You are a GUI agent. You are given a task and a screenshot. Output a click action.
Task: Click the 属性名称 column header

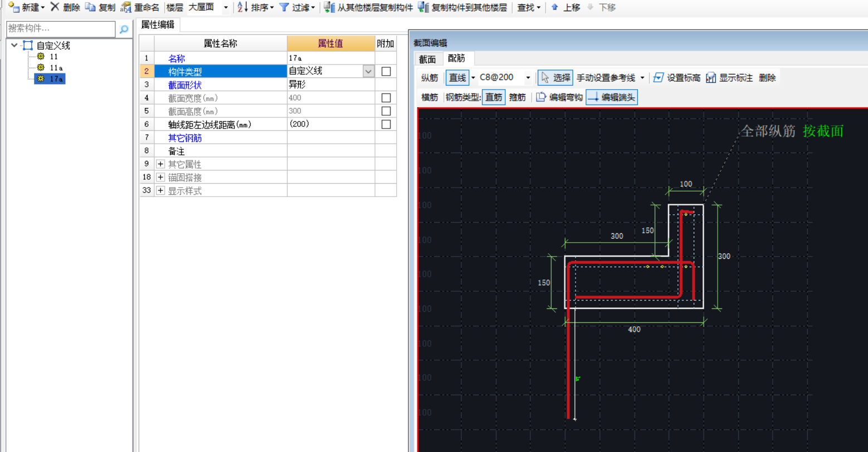(x=221, y=43)
